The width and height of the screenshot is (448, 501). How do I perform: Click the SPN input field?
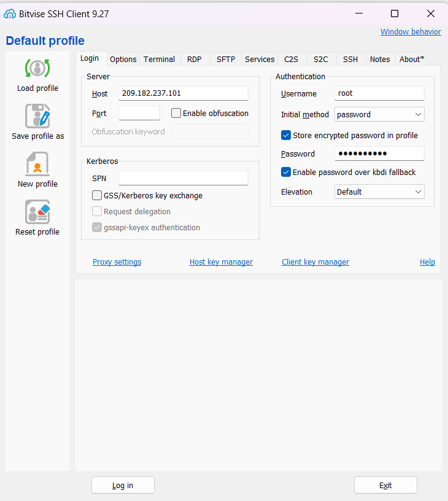click(183, 178)
